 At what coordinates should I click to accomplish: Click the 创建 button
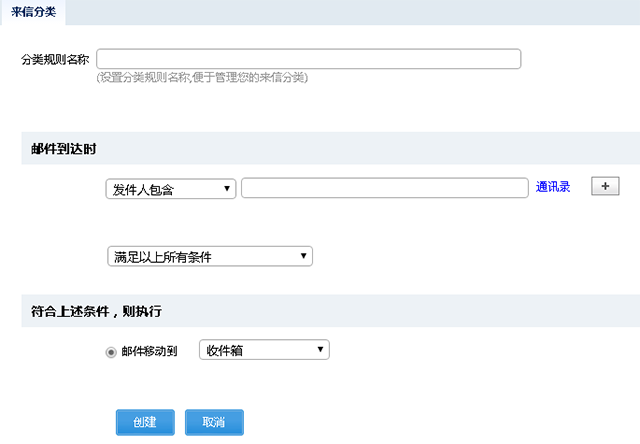coord(144,422)
